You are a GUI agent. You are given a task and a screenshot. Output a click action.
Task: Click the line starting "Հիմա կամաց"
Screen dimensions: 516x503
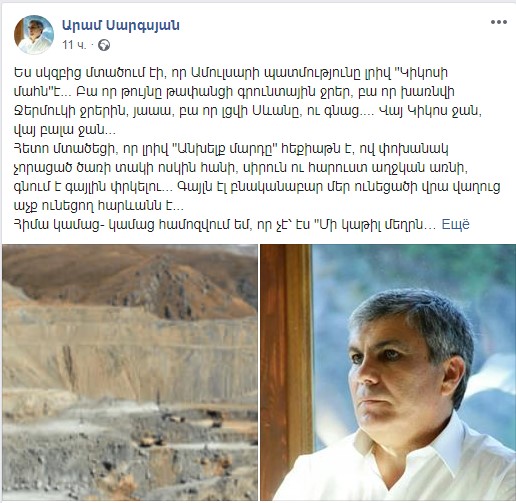225,225
